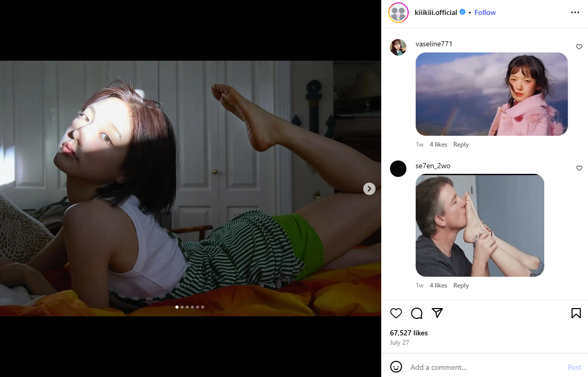Image resolution: width=588 pixels, height=377 pixels.
Task: Open vaseline771 profile avatar
Action: point(398,47)
